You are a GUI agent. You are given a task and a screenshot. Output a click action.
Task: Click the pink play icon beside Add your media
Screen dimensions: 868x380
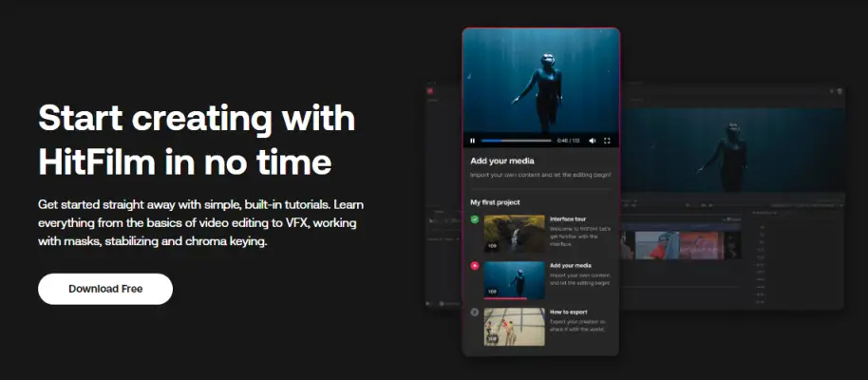(x=475, y=266)
